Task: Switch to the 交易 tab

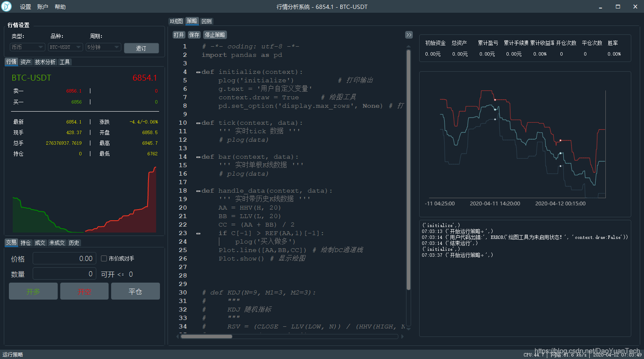Action: pos(11,243)
